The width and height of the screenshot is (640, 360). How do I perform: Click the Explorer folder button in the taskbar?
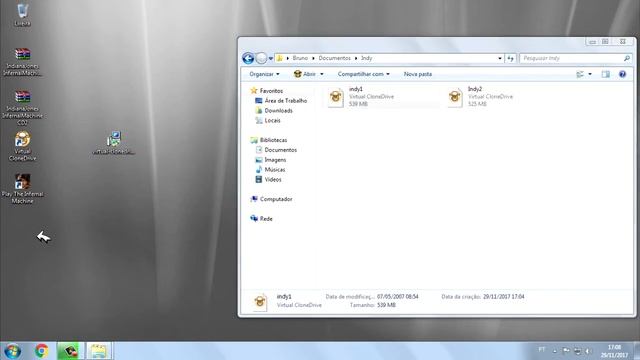click(98, 351)
